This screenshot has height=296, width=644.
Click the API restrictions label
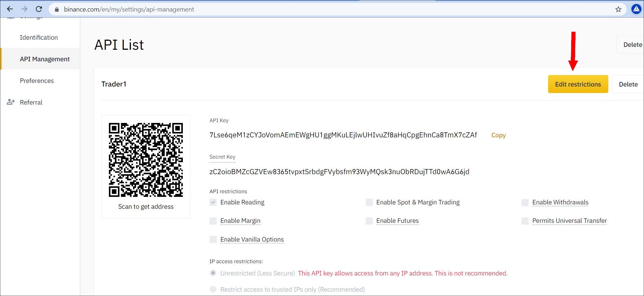[x=228, y=191]
